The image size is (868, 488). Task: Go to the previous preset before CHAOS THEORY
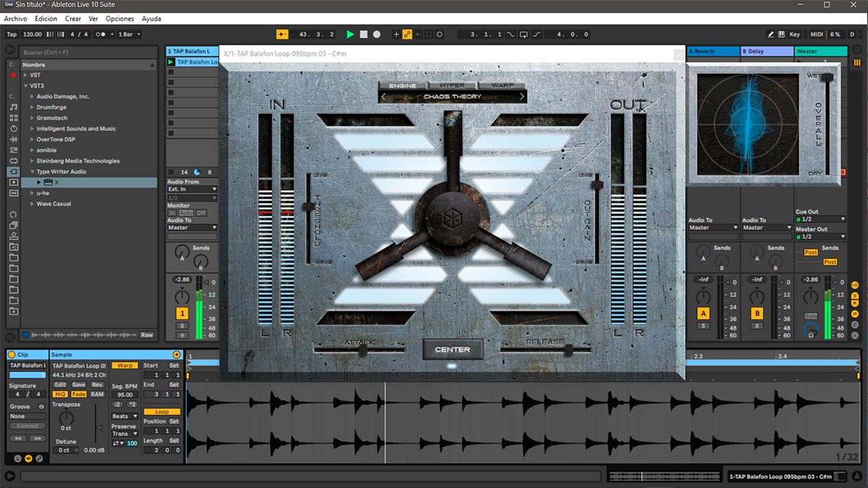click(384, 96)
